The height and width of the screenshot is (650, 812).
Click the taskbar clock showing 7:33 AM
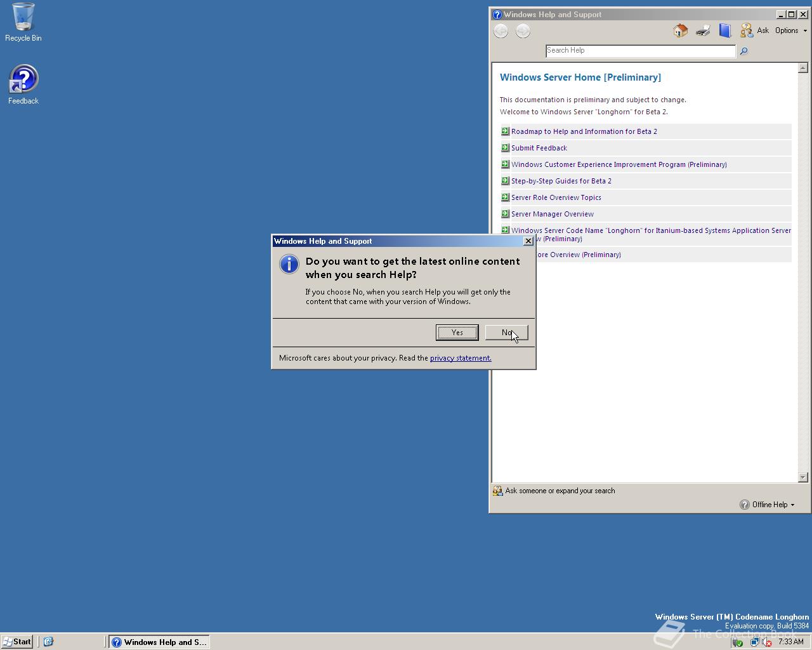(x=790, y=642)
